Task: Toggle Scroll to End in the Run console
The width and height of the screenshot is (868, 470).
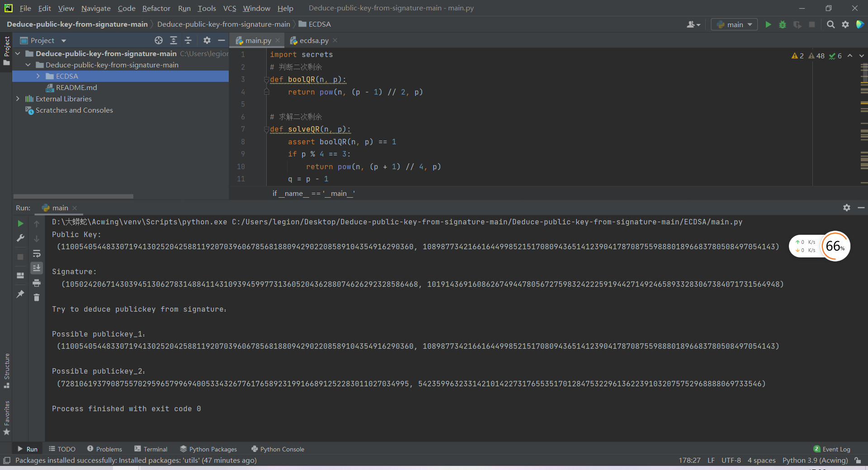Action: pos(37,268)
